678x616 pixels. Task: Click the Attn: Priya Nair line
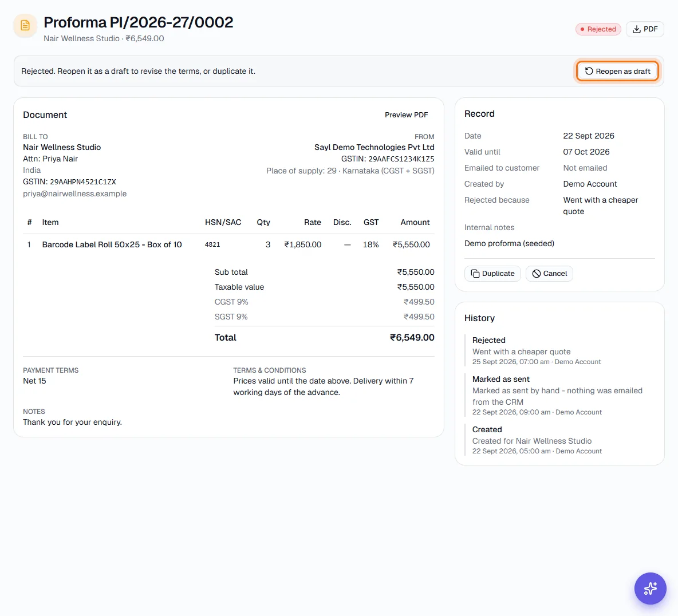tap(50, 159)
